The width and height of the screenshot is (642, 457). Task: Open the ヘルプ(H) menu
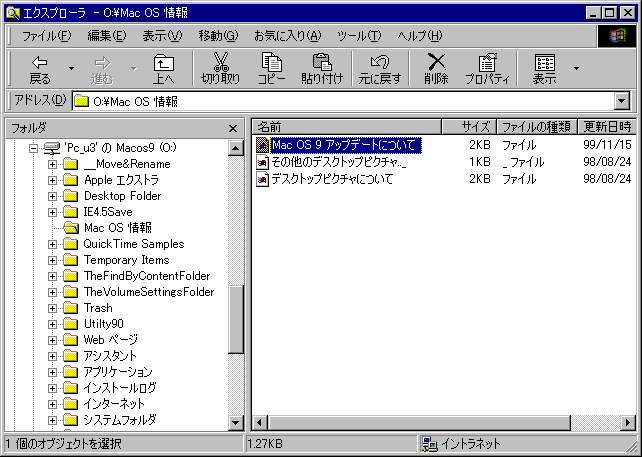pos(420,36)
